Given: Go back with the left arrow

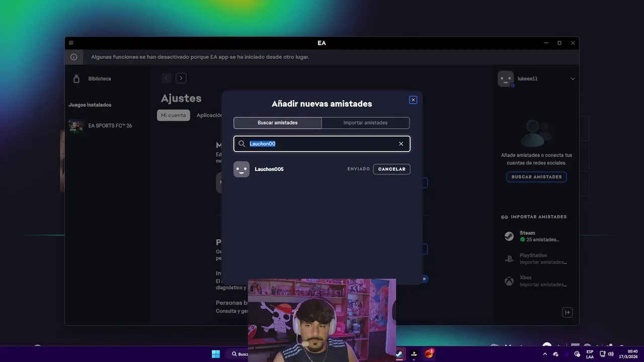Looking at the screenshot, I should point(166,78).
